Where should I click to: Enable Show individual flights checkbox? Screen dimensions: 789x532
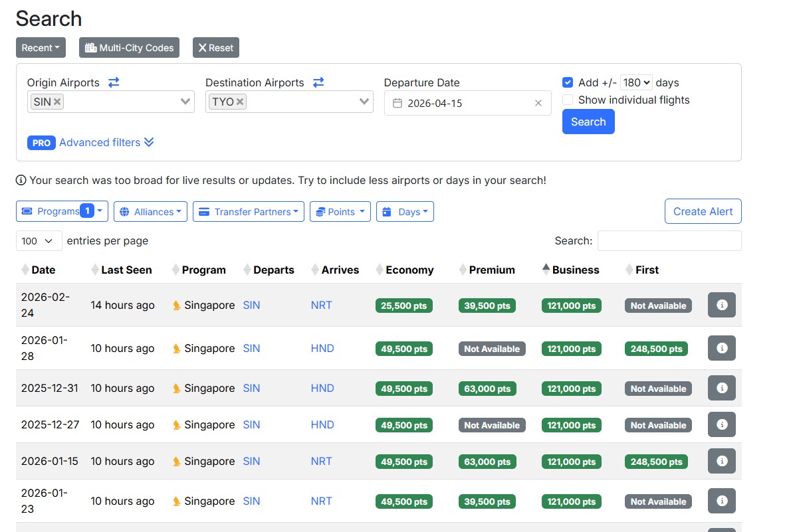[x=568, y=100]
